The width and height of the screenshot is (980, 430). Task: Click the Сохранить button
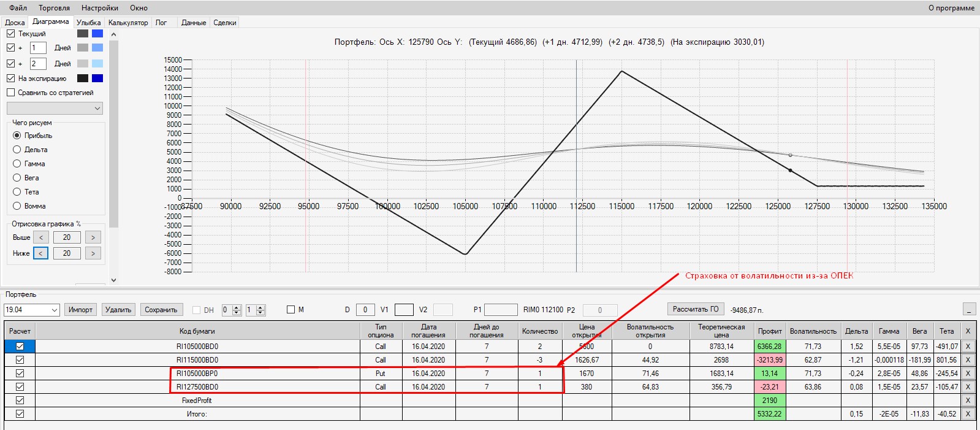[x=161, y=310]
